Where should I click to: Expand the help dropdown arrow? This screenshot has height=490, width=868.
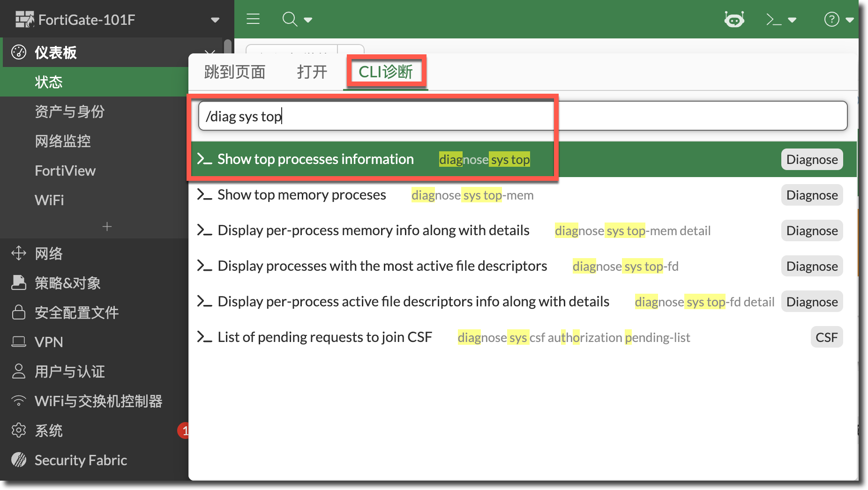coord(850,20)
